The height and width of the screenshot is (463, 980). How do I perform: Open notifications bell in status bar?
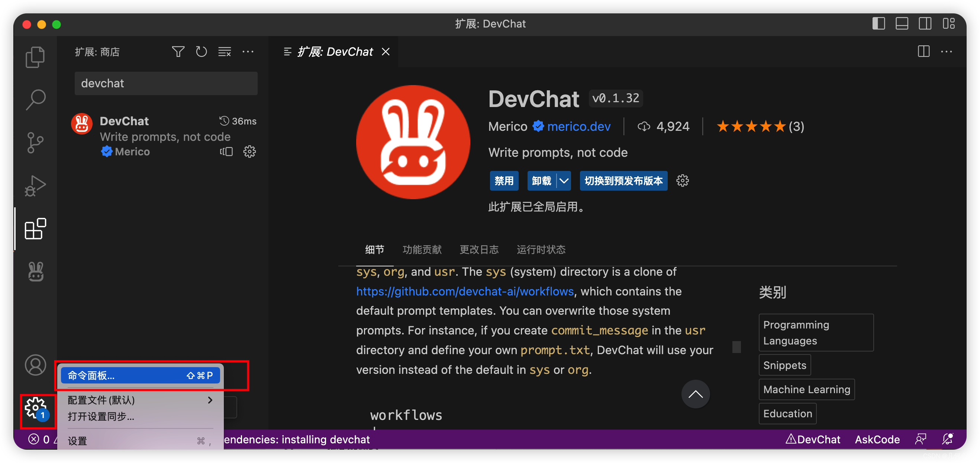[x=947, y=439]
